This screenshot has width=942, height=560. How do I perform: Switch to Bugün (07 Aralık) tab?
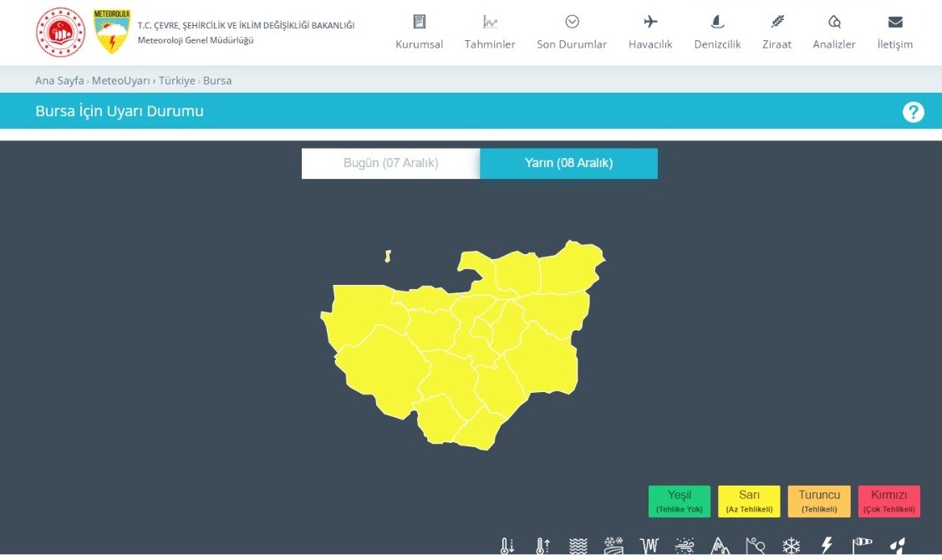coord(390,164)
